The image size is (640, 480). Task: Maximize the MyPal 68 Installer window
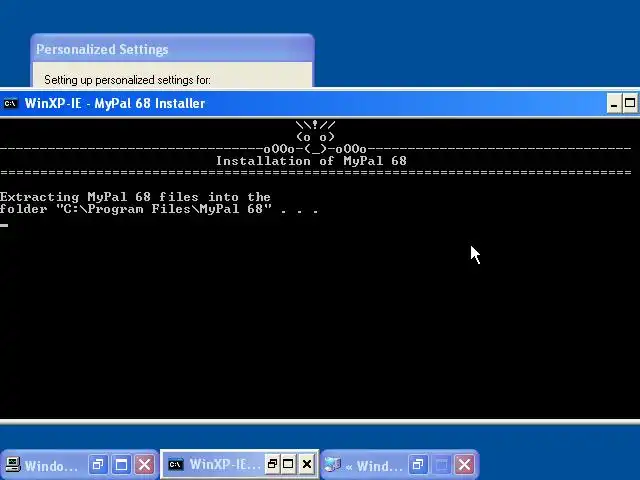(629, 103)
